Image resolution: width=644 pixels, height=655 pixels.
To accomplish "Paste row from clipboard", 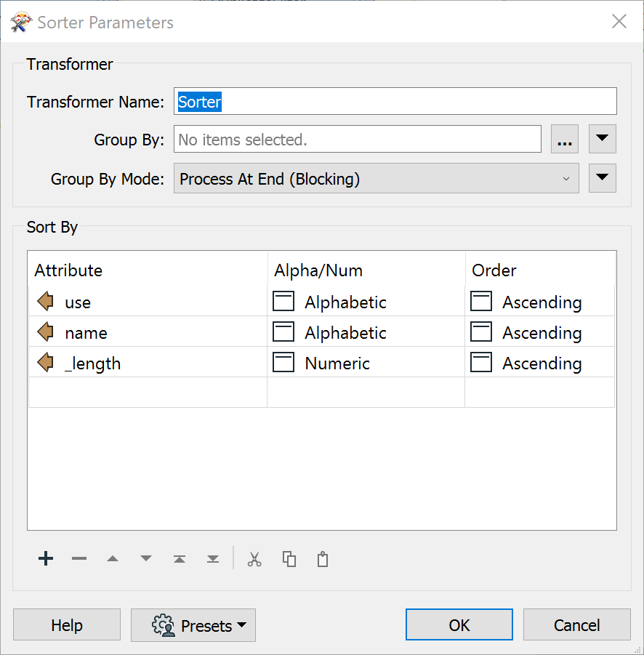I will click(322, 558).
